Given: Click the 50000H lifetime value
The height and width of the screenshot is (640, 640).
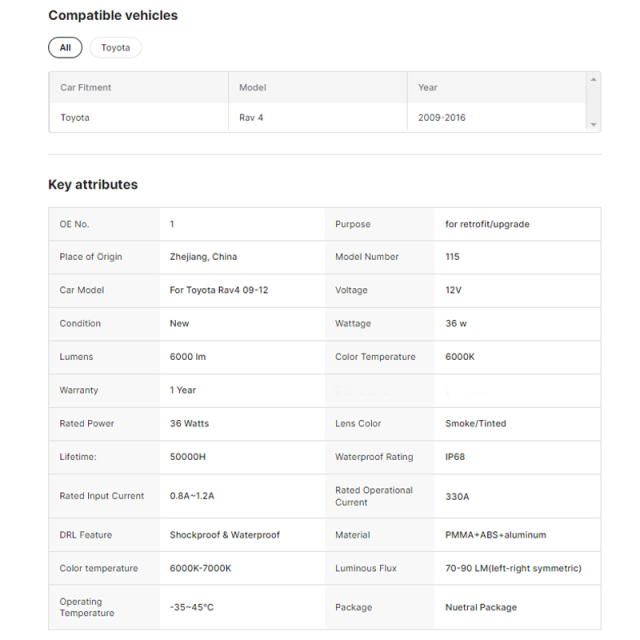Looking at the screenshot, I should click(188, 457).
